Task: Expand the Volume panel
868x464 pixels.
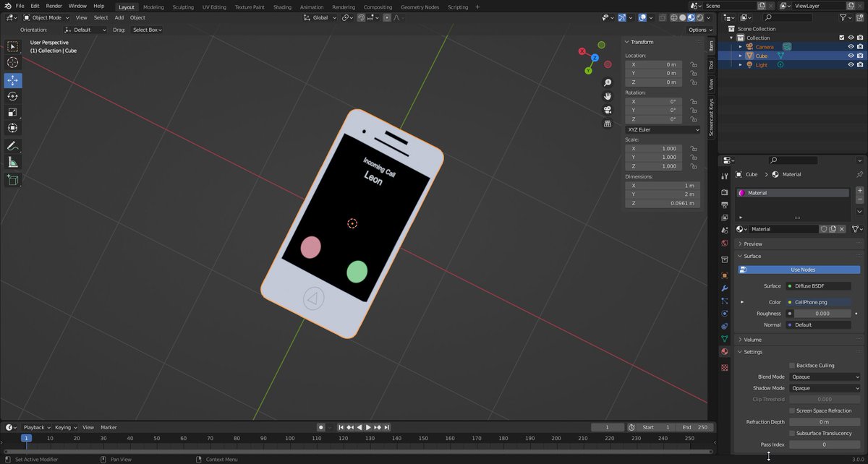Action: [752, 340]
